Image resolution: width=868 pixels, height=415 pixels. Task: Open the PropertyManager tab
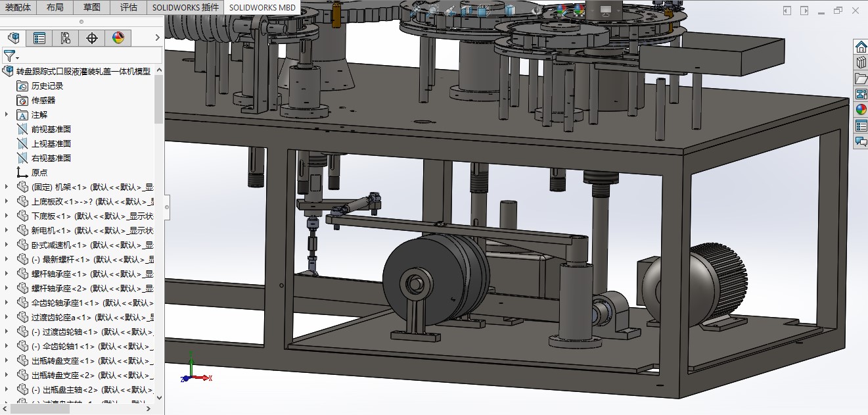pos(39,38)
